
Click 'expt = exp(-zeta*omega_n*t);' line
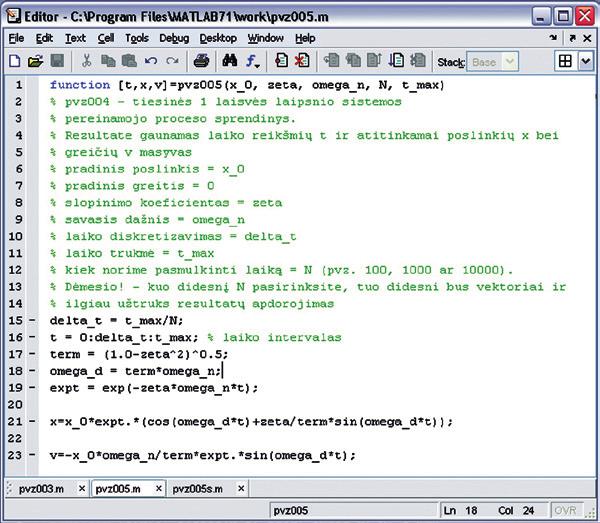point(154,388)
